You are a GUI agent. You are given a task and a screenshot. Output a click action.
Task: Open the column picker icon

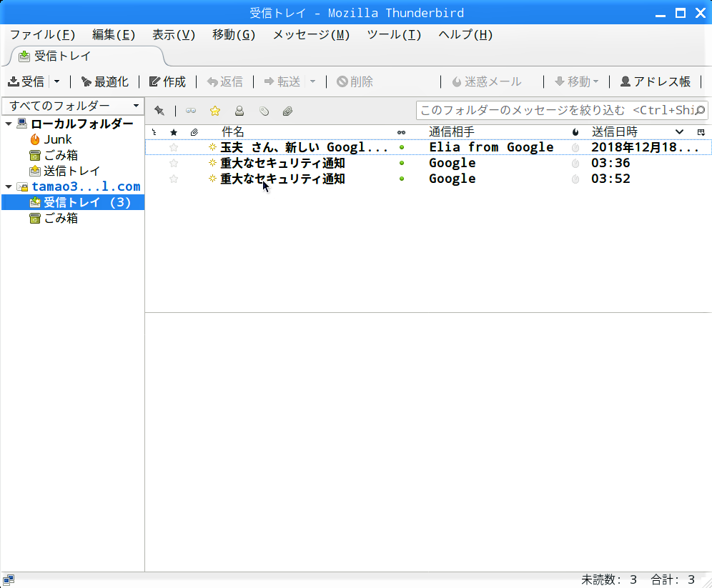coord(701,132)
